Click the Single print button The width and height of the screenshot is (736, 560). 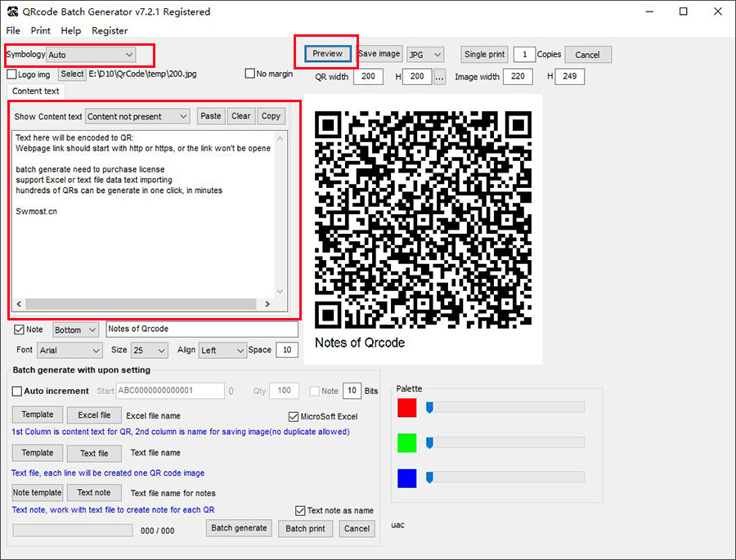484,54
